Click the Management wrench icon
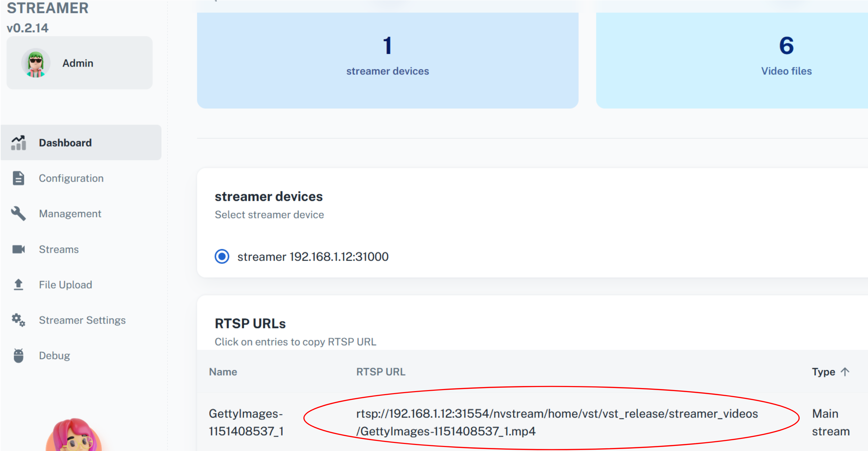The height and width of the screenshot is (451, 868). (x=18, y=213)
